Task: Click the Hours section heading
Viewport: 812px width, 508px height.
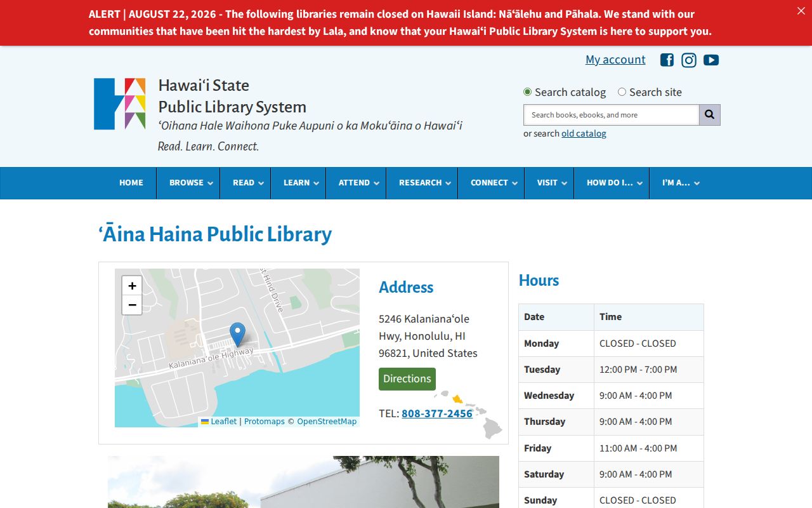Action: 539,281
